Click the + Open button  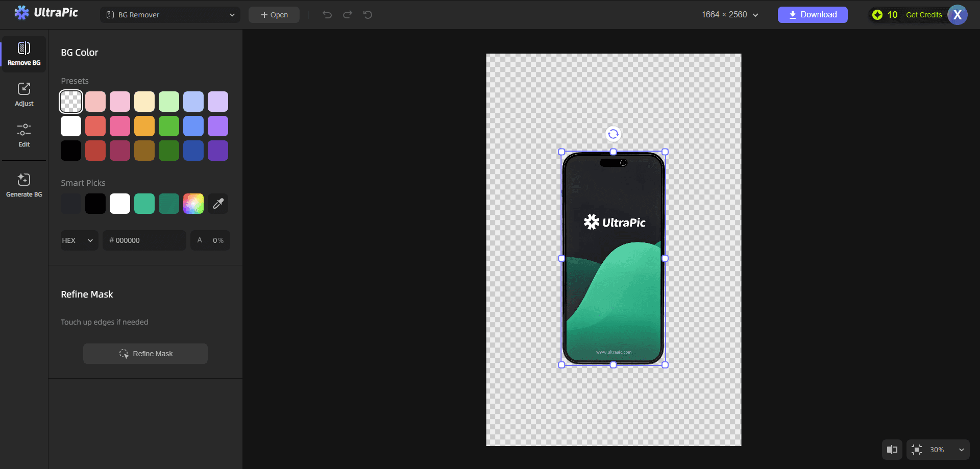point(274,15)
